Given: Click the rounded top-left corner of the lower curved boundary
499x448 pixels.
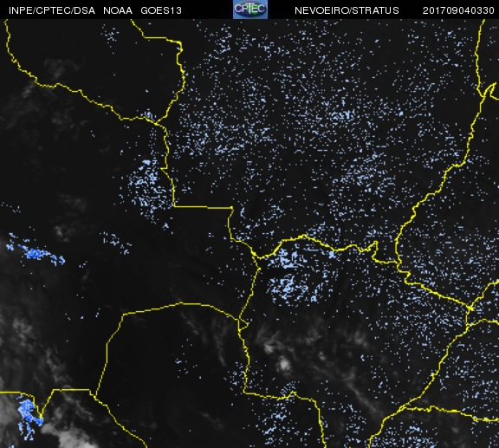Looking at the screenshot, I should pyautogui.click(x=124, y=315).
